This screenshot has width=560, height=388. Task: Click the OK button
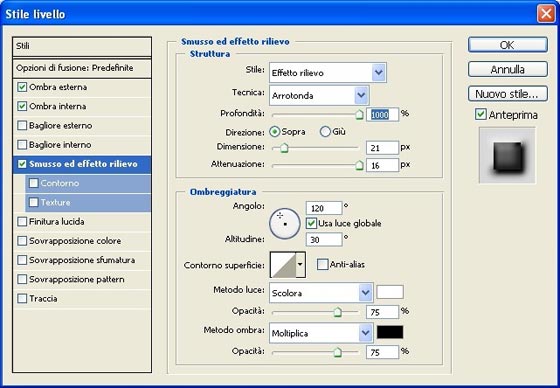coord(508,45)
